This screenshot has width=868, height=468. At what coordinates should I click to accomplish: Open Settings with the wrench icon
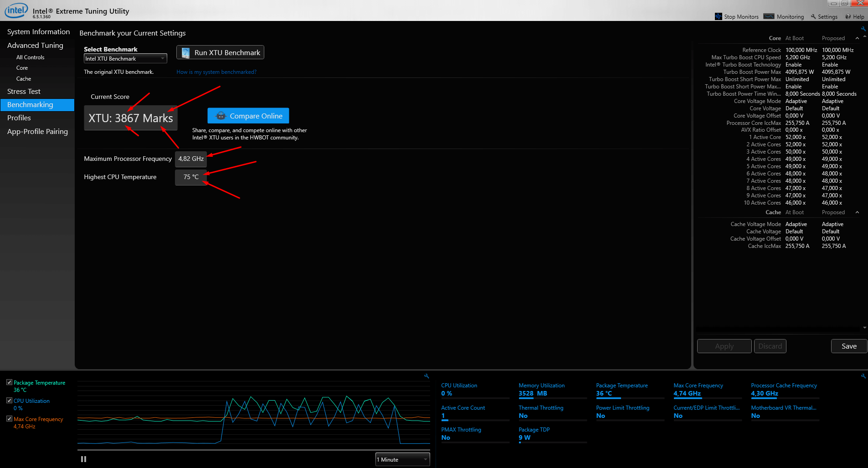click(x=813, y=17)
